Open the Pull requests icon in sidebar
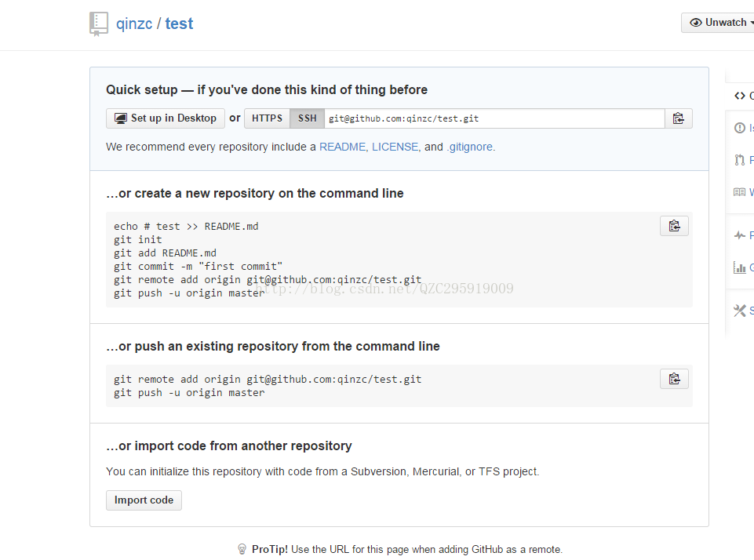The image size is (754, 560). [x=740, y=159]
